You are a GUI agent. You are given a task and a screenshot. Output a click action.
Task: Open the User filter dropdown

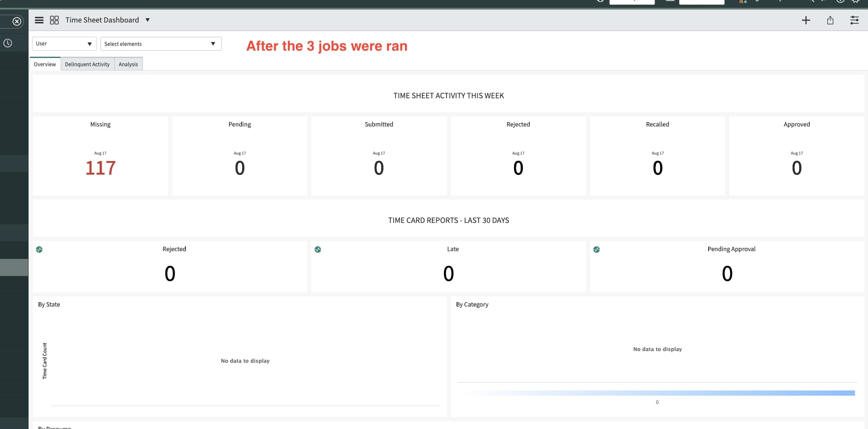tap(64, 43)
